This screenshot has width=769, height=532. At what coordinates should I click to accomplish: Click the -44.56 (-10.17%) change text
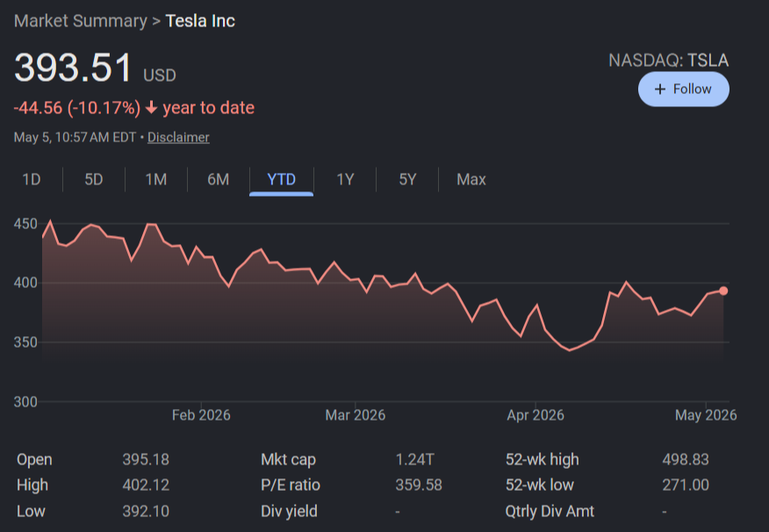pos(77,108)
